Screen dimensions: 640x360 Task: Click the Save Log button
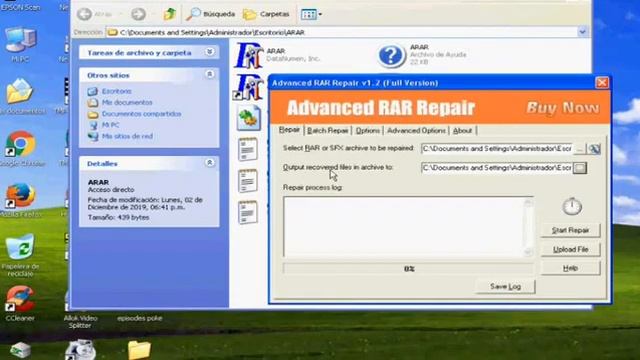[x=505, y=287]
